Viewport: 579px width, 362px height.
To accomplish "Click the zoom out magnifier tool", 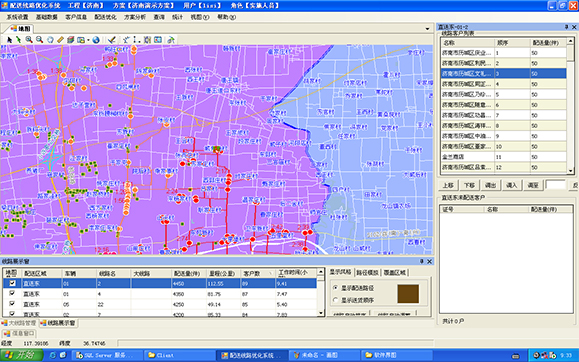I will [x=39, y=40].
